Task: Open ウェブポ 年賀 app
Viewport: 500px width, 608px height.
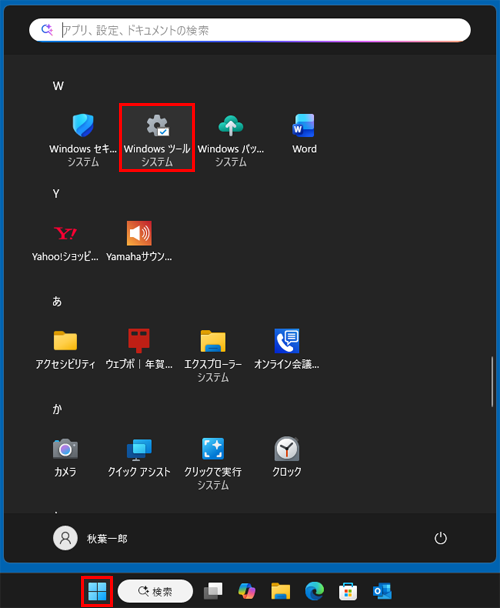Action: coord(139,349)
